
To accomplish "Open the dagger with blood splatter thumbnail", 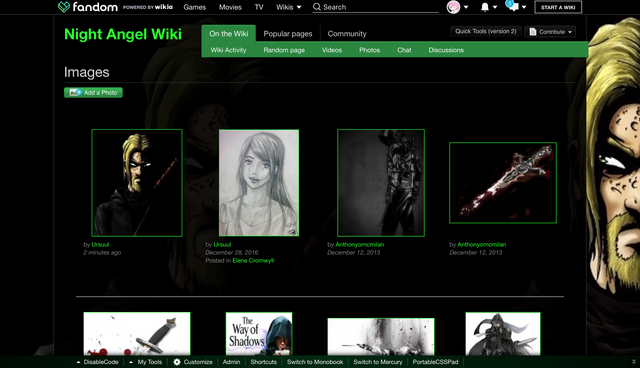I will tap(137, 334).
